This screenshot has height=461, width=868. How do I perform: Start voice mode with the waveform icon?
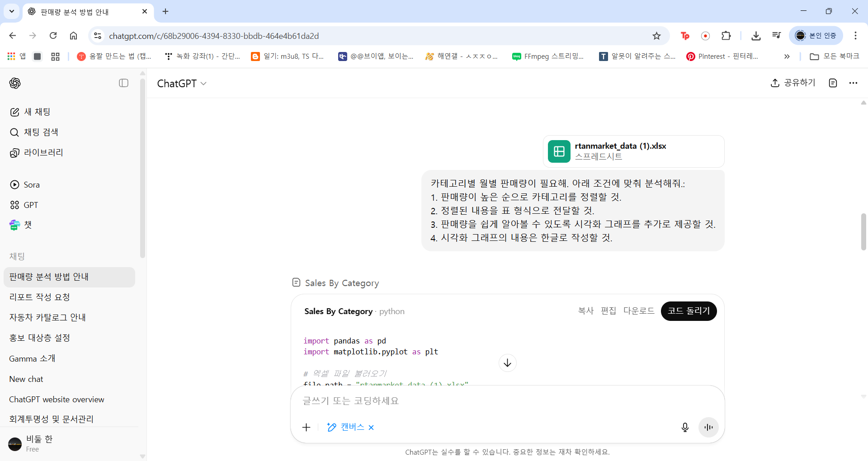click(x=708, y=428)
